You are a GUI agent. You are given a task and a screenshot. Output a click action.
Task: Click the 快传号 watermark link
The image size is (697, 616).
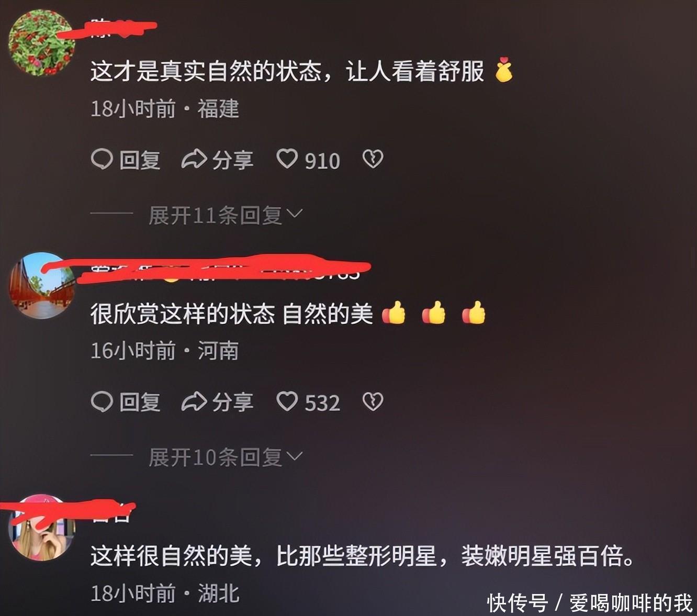click(518, 602)
